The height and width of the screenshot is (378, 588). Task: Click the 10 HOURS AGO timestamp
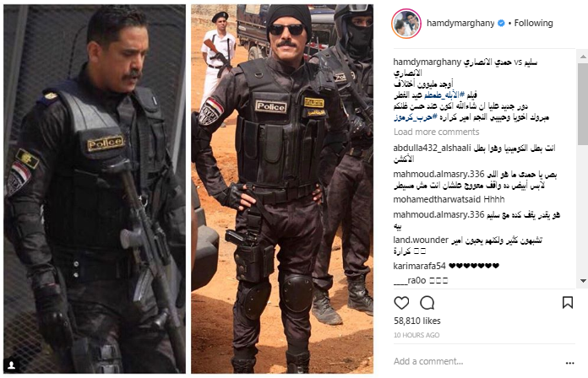coord(416,335)
